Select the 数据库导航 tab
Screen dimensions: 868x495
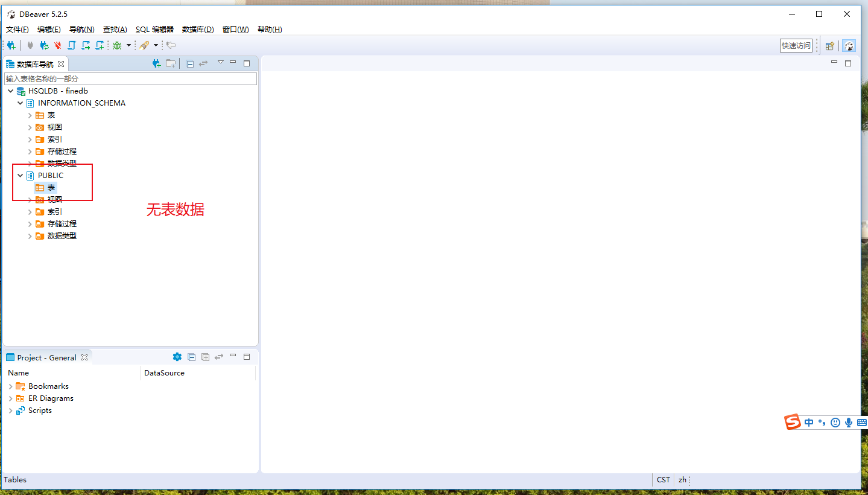[35, 63]
